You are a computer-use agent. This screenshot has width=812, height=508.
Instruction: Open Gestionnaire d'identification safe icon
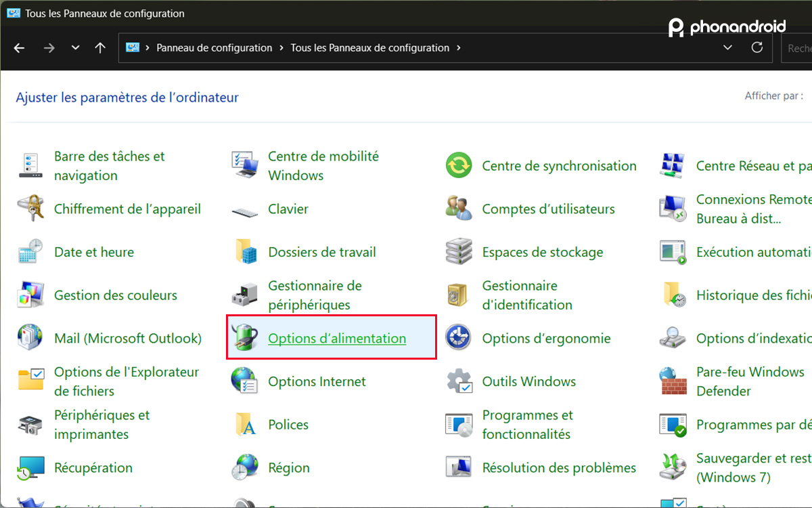pyautogui.click(x=459, y=295)
